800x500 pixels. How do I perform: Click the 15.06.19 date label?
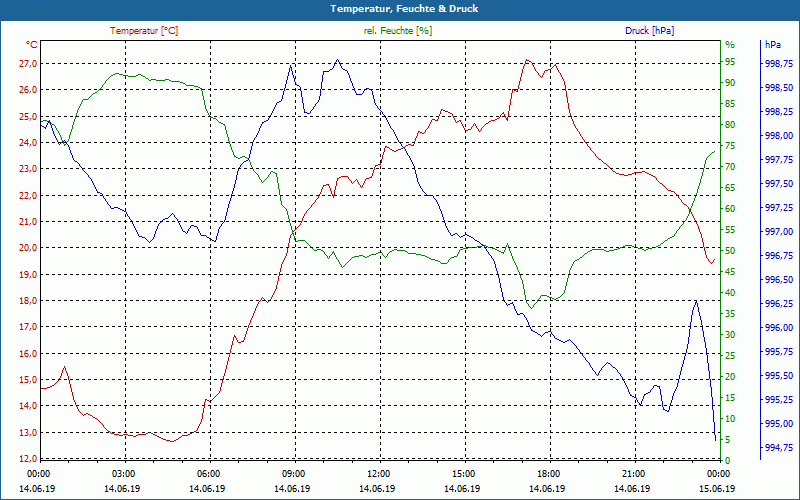[x=717, y=489]
